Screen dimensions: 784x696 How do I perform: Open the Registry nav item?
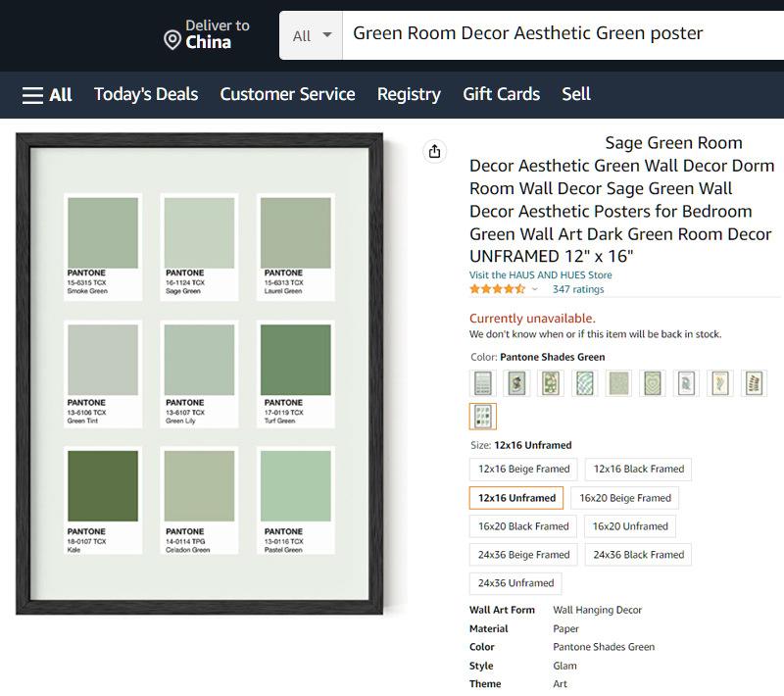coord(409,94)
